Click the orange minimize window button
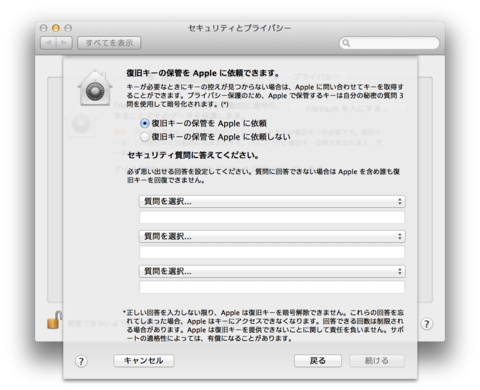 tap(56, 28)
